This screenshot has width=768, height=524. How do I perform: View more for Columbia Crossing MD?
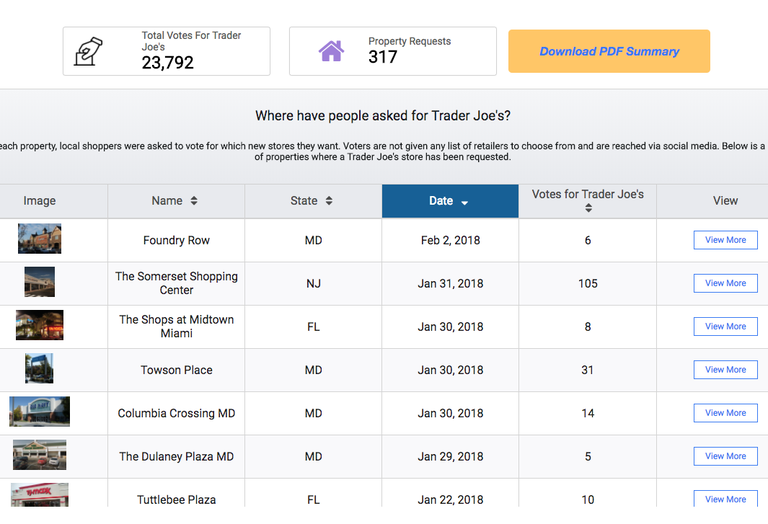point(725,413)
